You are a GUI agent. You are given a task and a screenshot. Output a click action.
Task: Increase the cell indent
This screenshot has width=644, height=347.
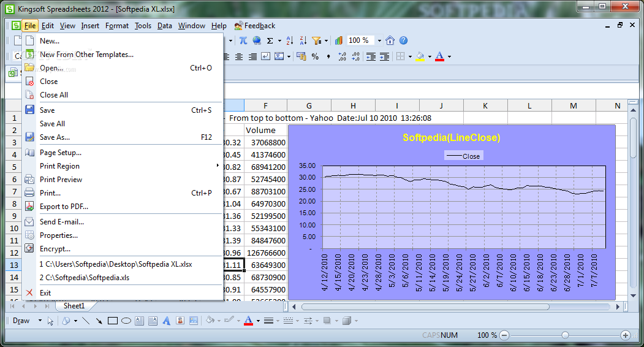coord(384,57)
